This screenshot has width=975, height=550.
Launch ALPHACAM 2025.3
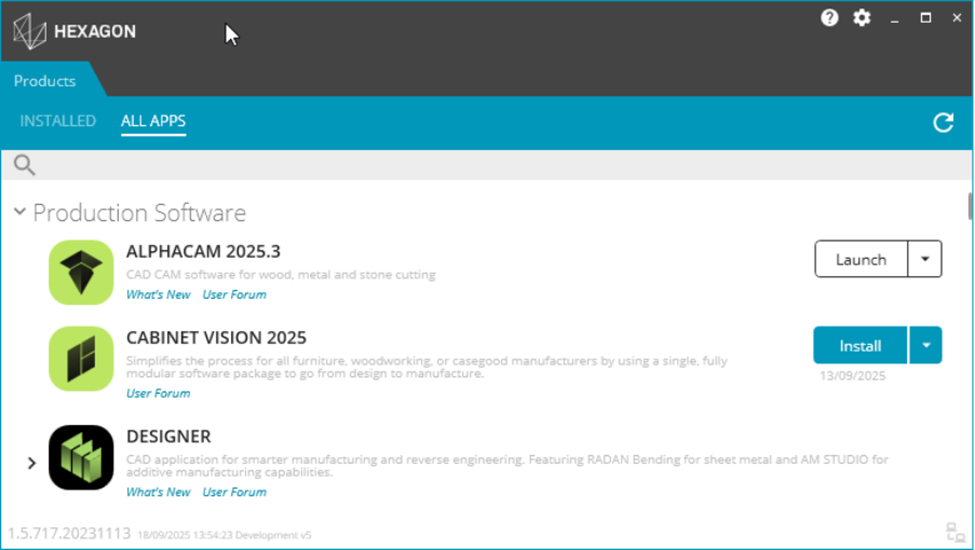[861, 259]
